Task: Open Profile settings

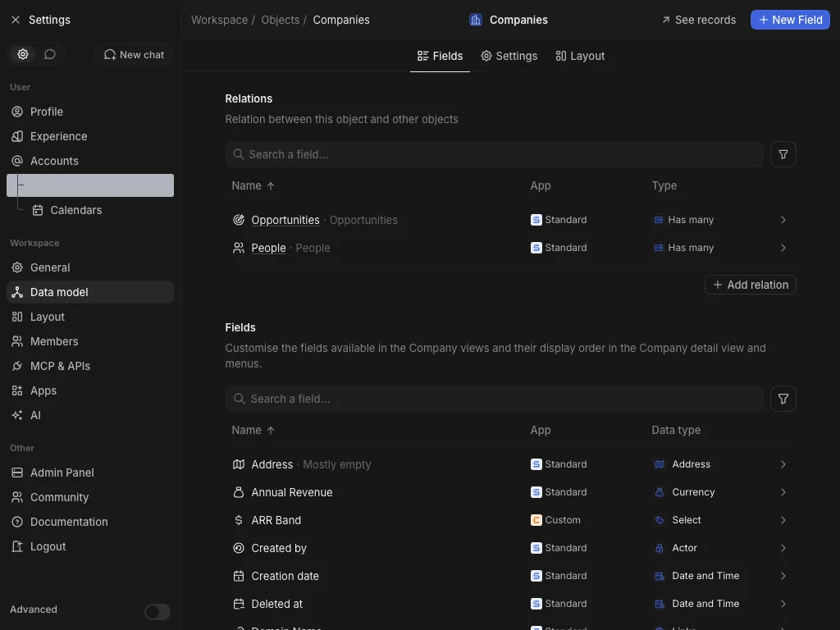Action: point(90,112)
